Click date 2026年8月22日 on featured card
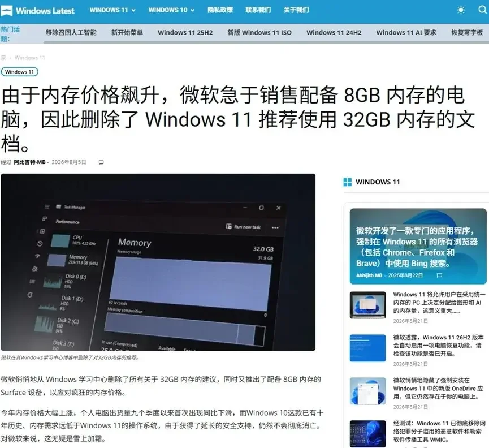This screenshot has height=448, width=489. click(405, 275)
